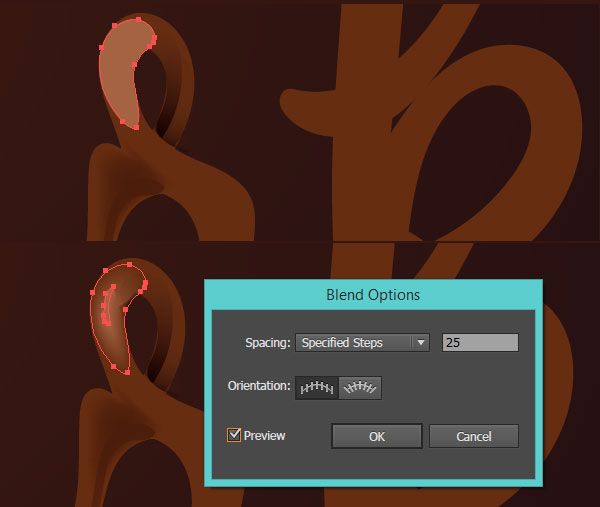Click the Blend Options dialog title
The width and height of the screenshot is (600, 507).
coord(373,295)
